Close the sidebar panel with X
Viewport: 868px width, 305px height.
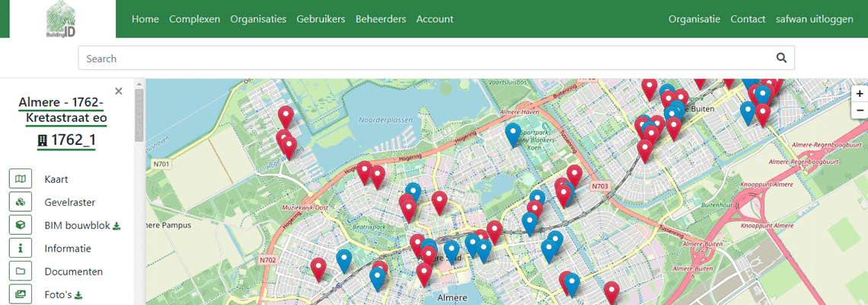click(x=118, y=91)
